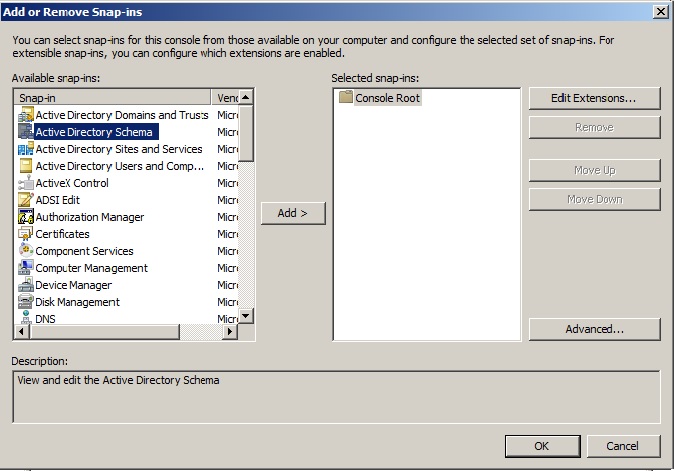Click vertical scrollbar up arrow

(x=246, y=98)
